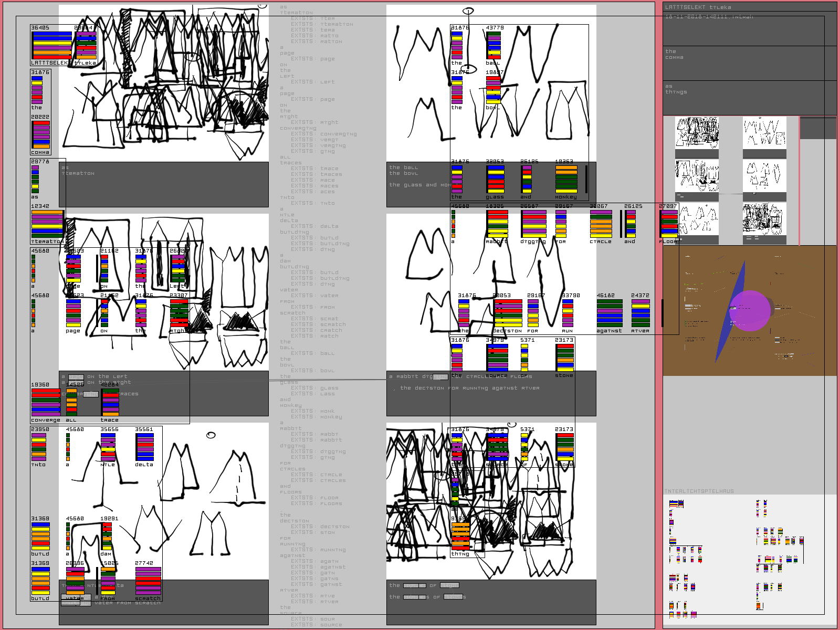
Task: Click the 'LATTISELEKT' color-bar glyph labeled 36405
Action: coord(51,45)
